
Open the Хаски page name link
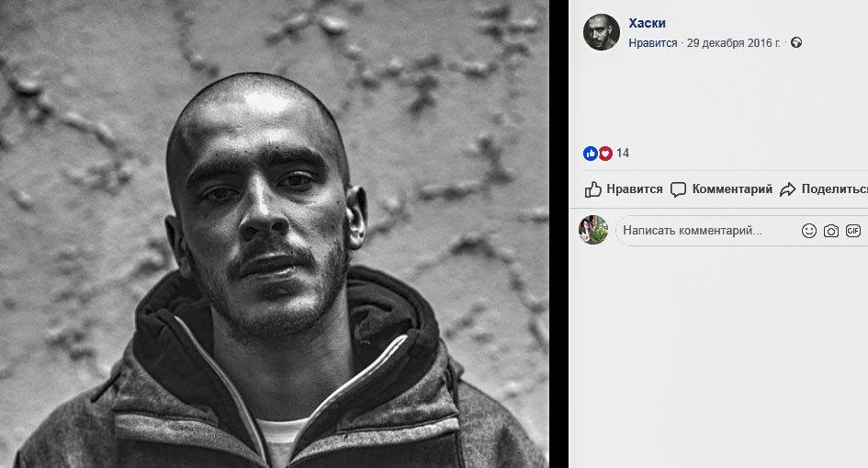647,23
